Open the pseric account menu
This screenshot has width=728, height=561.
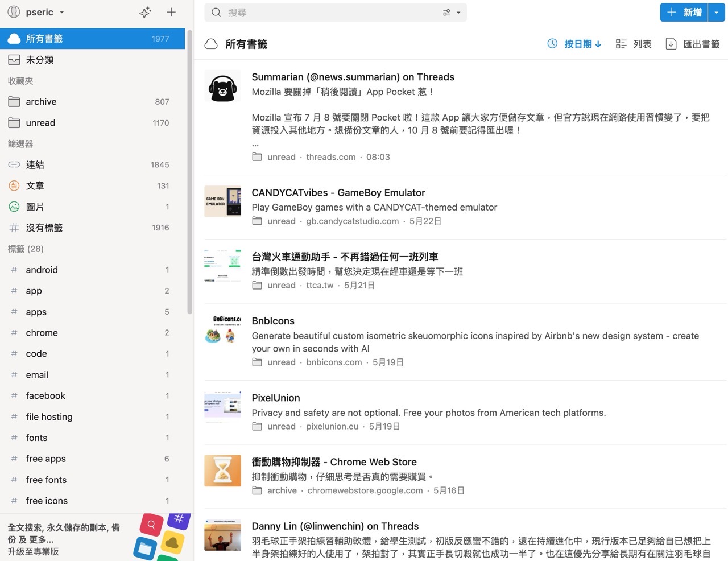(x=36, y=12)
